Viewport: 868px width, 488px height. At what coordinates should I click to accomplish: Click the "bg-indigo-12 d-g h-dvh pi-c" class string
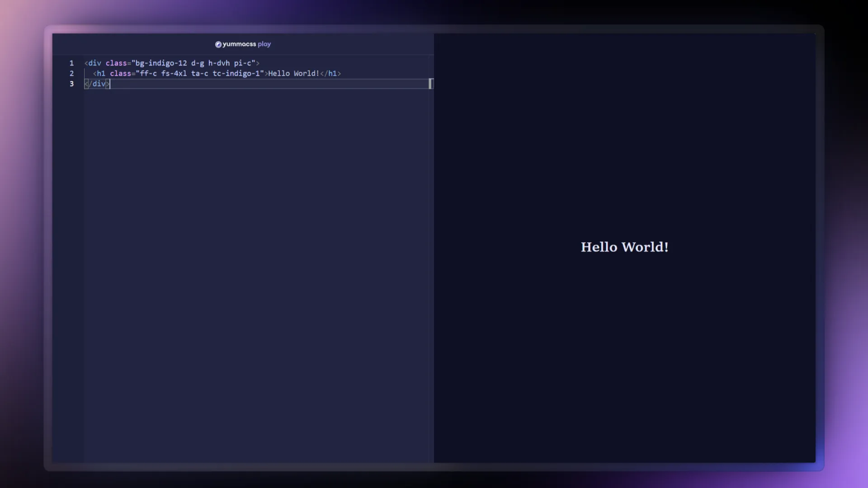(193, 63)
